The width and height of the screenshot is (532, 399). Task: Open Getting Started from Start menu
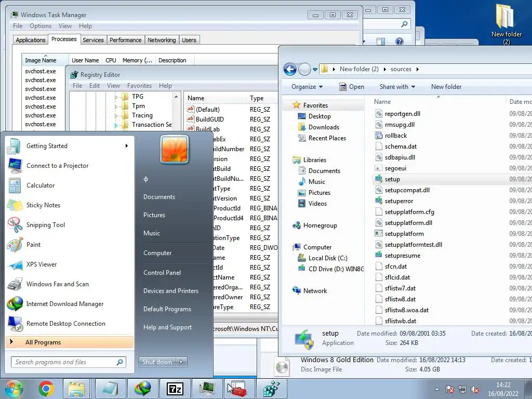tap(70, 146)
